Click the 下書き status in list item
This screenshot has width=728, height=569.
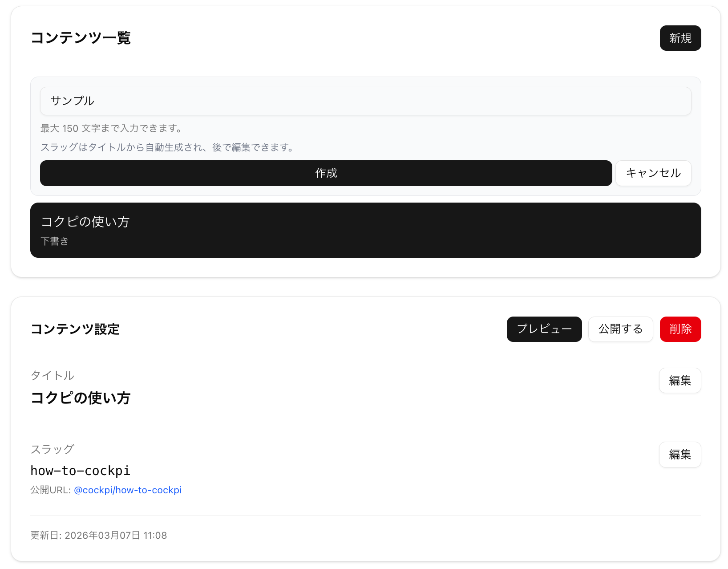pyautogui.click(x=54, y=241)
